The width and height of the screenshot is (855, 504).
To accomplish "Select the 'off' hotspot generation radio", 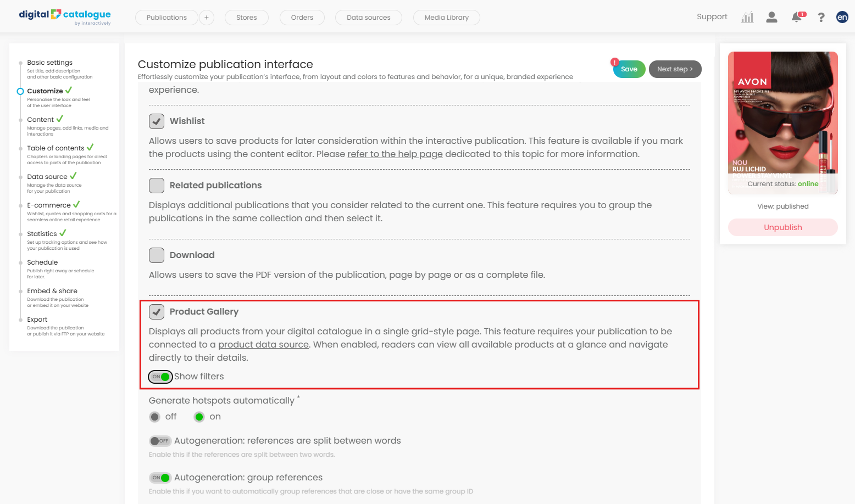I will 155,417.
